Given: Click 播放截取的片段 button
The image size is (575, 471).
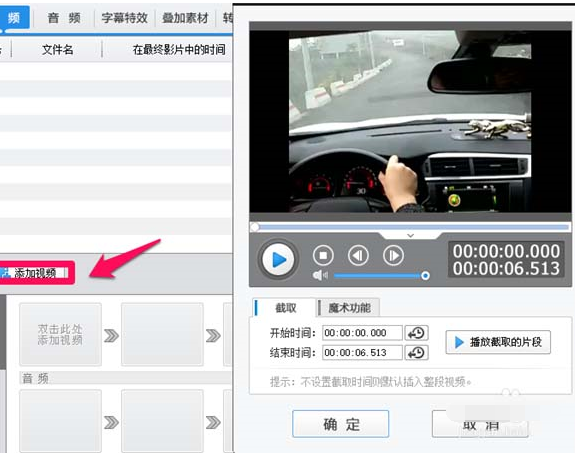Looking at the screenshot, I should coord(498,342).
